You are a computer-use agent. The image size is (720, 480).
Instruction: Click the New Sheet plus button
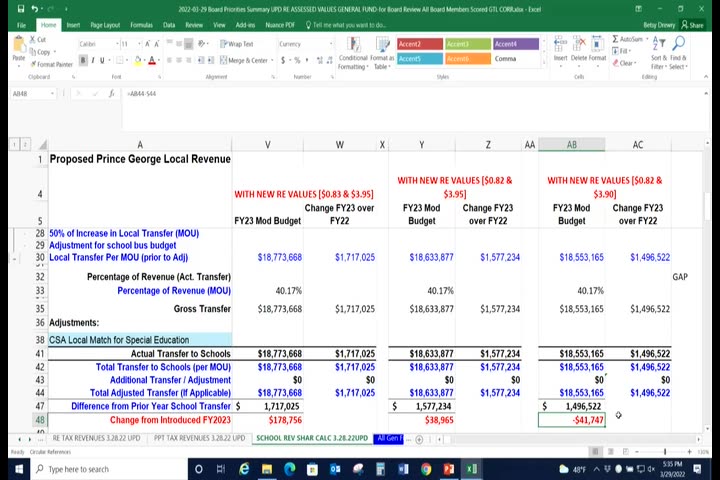(419, 440)
